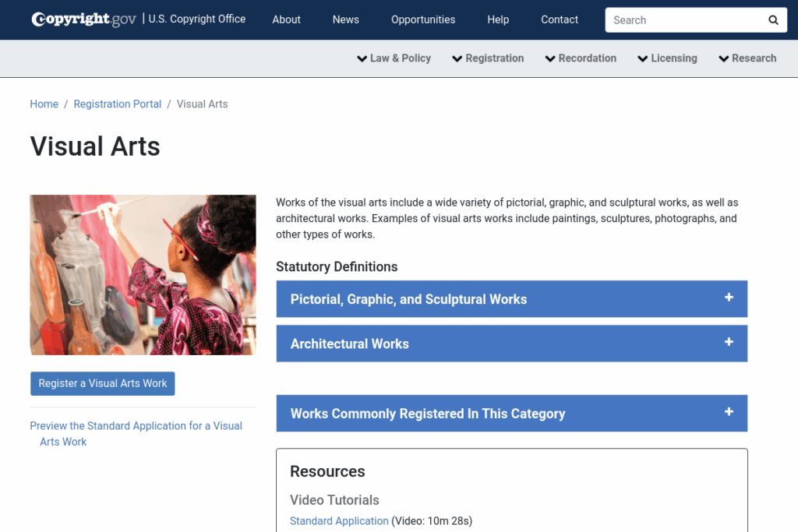Open the Licensing dropdown

pyautogui.click(x=667, y=58)
